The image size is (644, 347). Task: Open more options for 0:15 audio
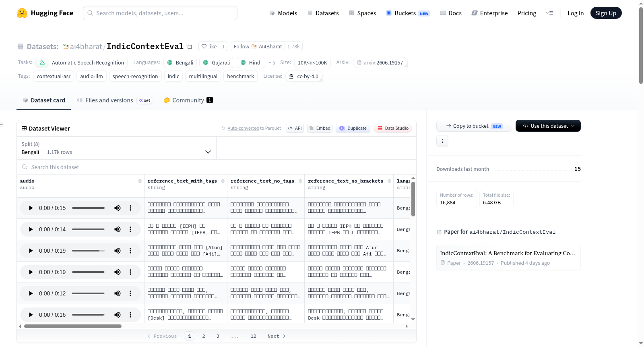coord(130,208)
